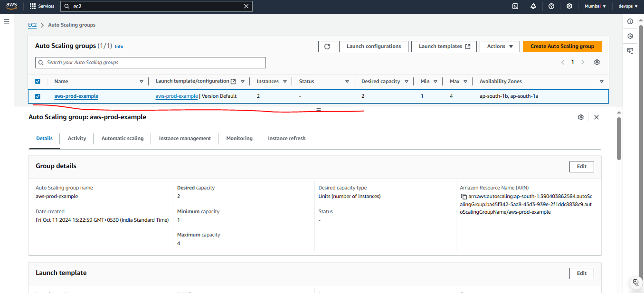644x293 pixels.
Task: Sort by Launch template/configuration column arrow
Action: pyautogui.click(x=243, y=82)
